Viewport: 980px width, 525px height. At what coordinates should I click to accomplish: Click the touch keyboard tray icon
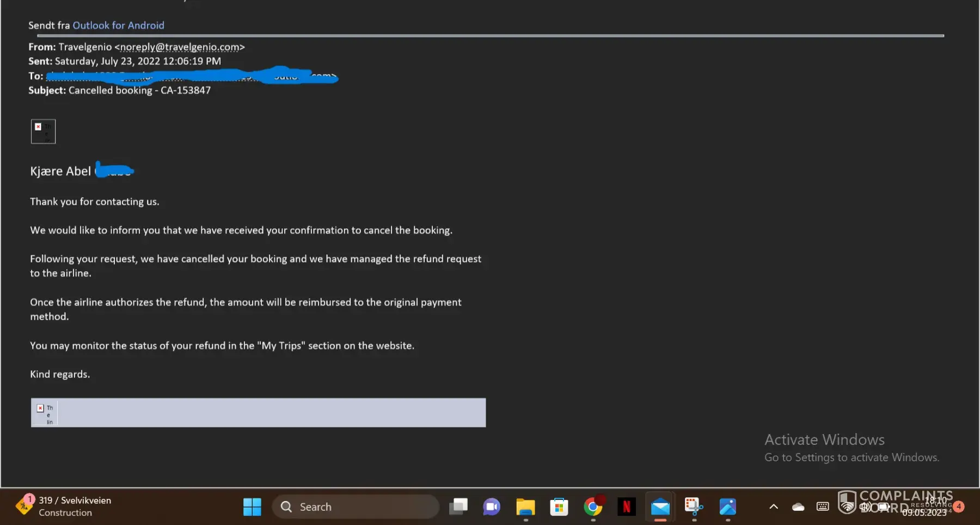(823, 506)
